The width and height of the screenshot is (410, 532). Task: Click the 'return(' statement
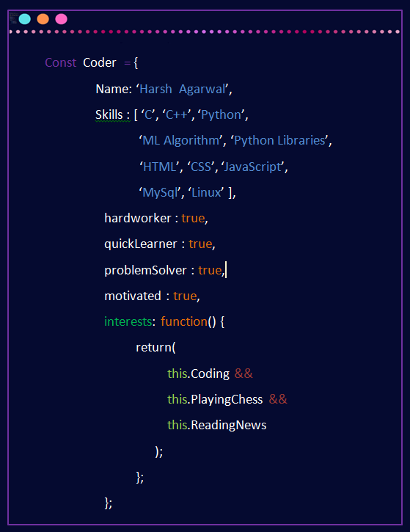tap(155, 347)
